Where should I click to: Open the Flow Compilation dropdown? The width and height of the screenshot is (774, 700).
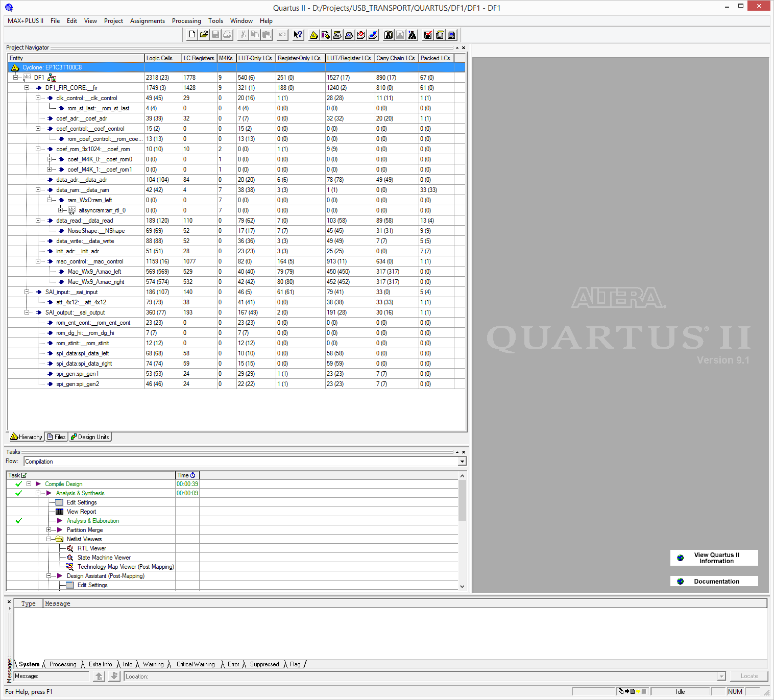[x=462, y=462]
